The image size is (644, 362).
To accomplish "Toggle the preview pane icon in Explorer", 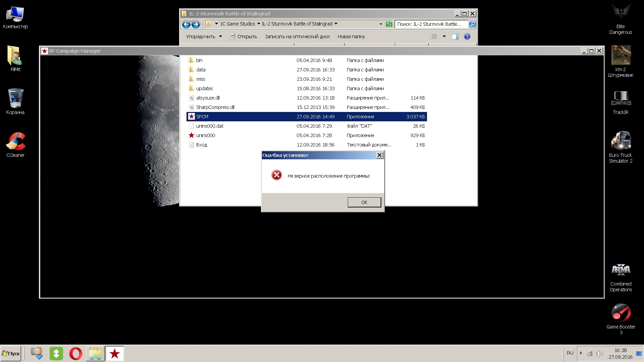I will tap(455, 37).
